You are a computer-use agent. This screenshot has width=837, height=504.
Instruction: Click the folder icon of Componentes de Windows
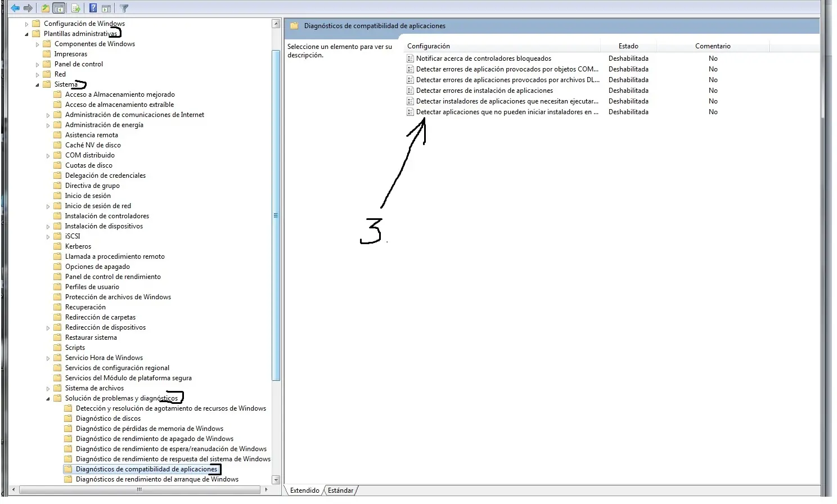tap(47, 44)
